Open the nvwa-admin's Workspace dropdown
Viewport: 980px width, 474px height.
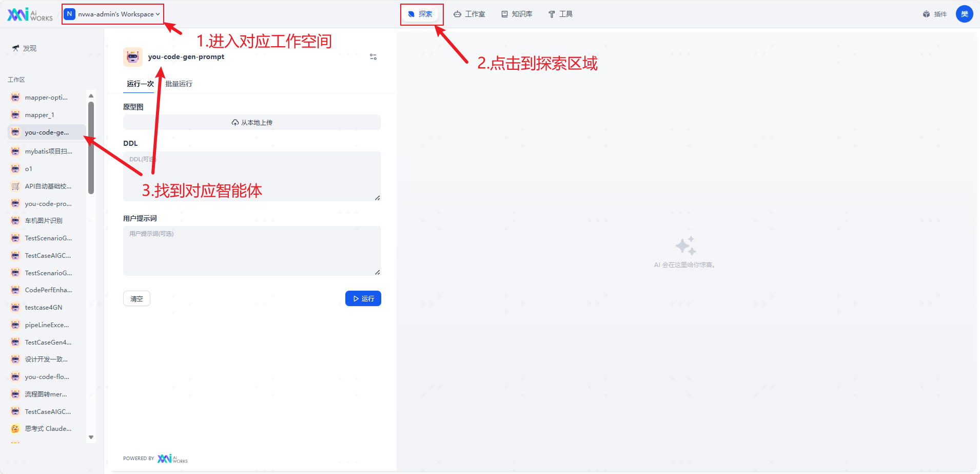[x=112, y=14]
